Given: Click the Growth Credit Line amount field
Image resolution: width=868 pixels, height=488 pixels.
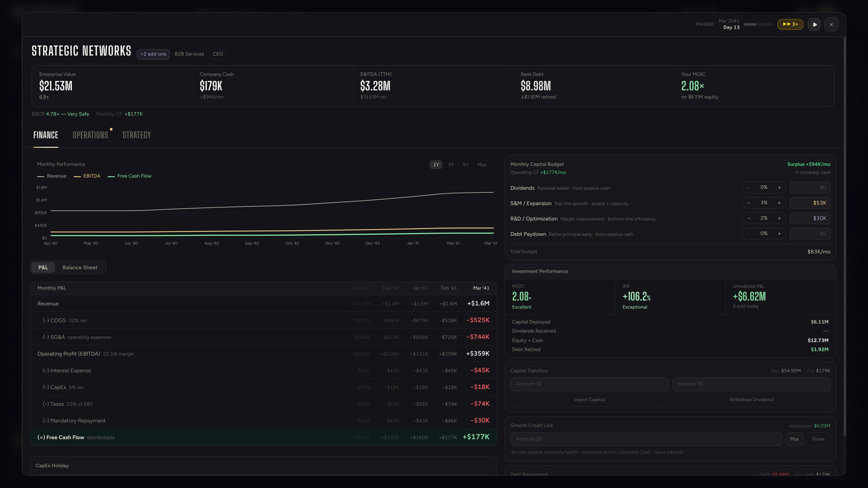Looking at the screenshot, I should tap(646, 439).
